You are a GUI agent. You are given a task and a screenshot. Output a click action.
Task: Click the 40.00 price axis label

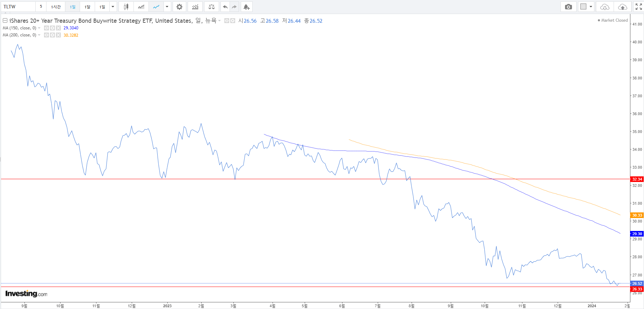click(x=637, y=42)
